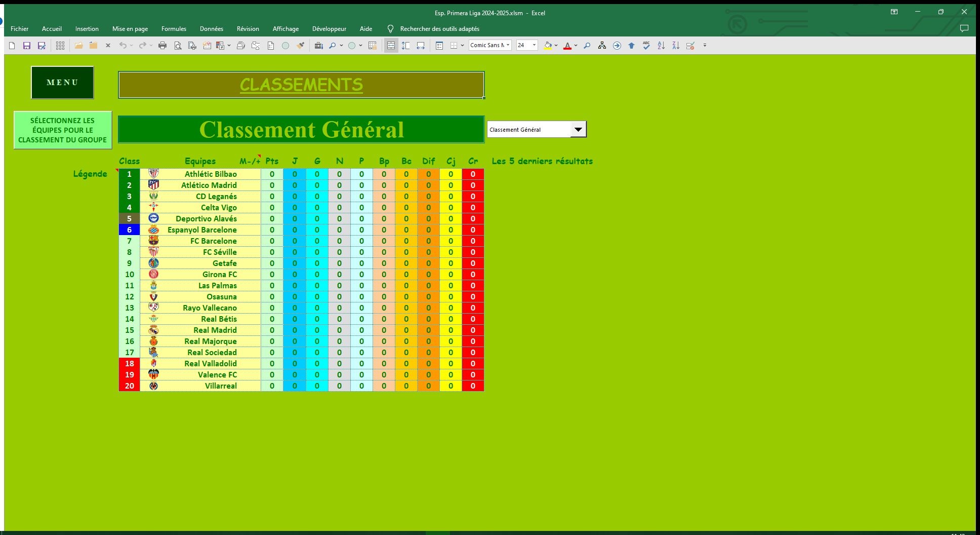The width and height of the screenshot is (980, 535).
Task: Open the Mise en page tab
Action: 130,29
